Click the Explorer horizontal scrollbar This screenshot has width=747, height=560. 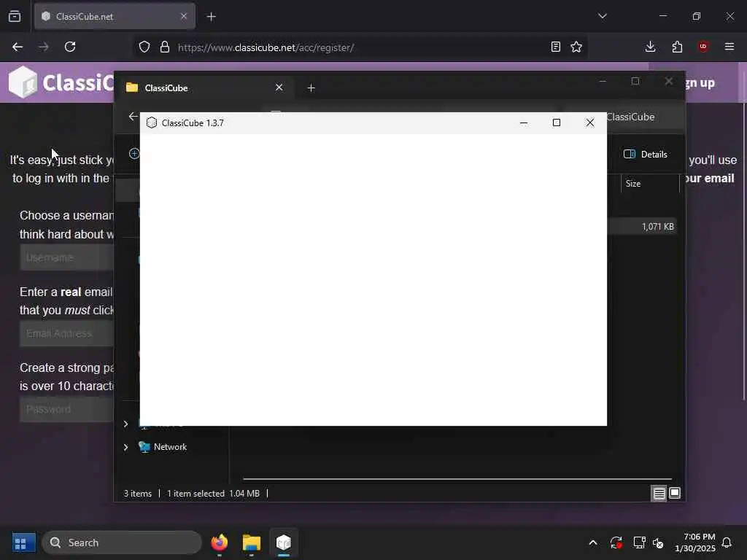point(457,479)
